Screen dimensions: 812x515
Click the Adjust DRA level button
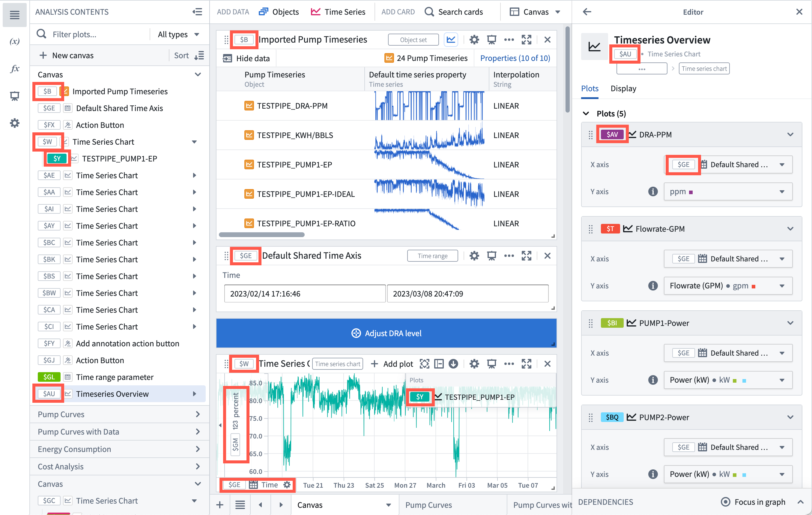coord(386,333)
